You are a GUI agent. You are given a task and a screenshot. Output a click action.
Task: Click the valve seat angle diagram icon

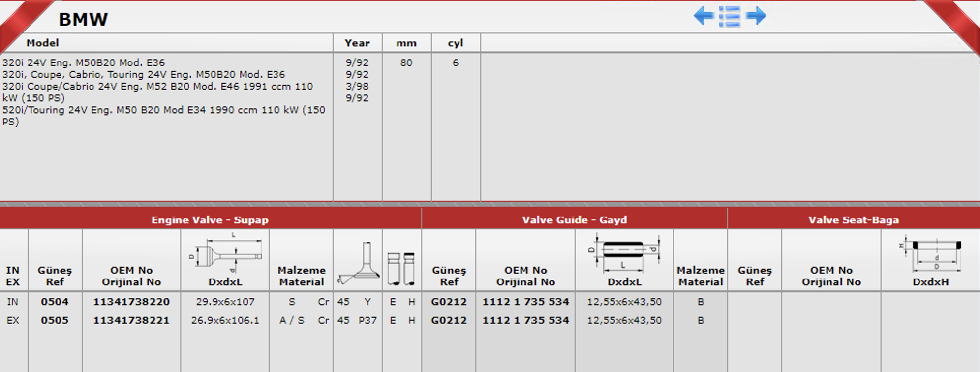pos(358,263)
